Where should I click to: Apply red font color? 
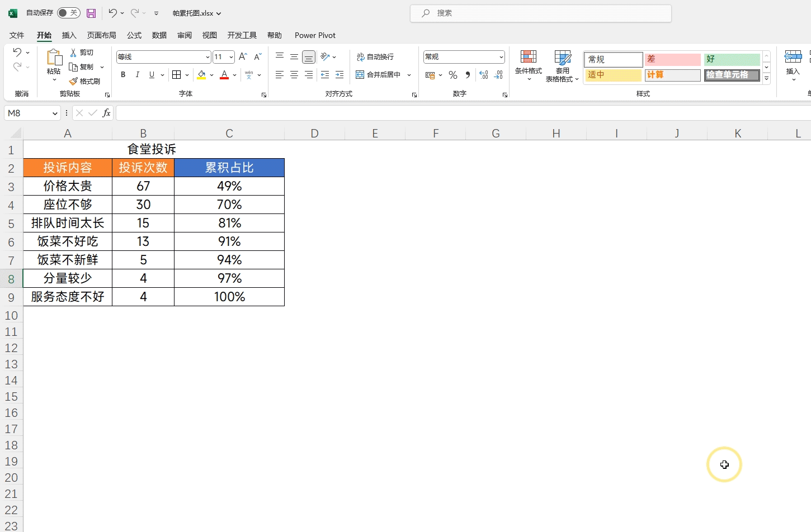tap(224, 75)
